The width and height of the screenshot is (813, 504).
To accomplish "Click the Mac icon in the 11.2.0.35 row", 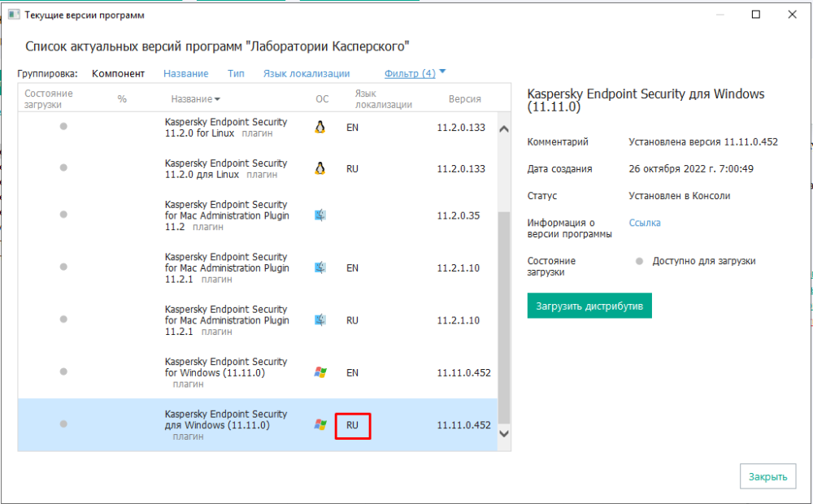I will pos(320,215).
